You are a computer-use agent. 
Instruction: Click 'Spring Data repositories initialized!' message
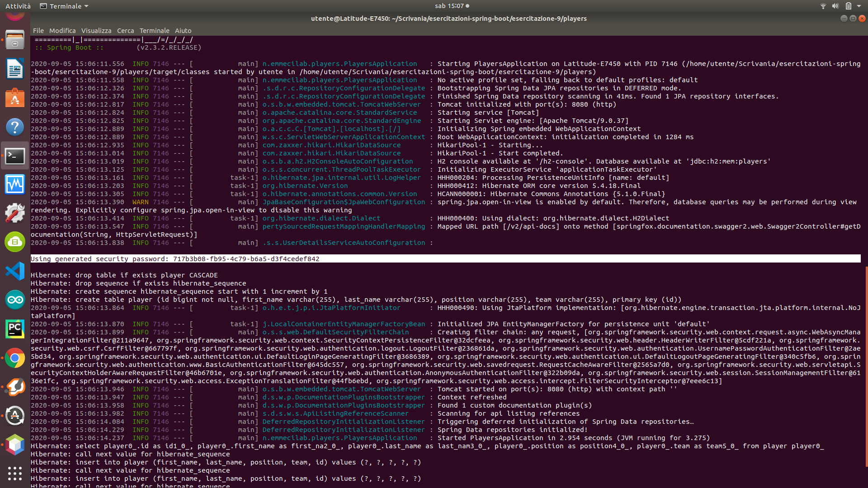click(512, 430)
